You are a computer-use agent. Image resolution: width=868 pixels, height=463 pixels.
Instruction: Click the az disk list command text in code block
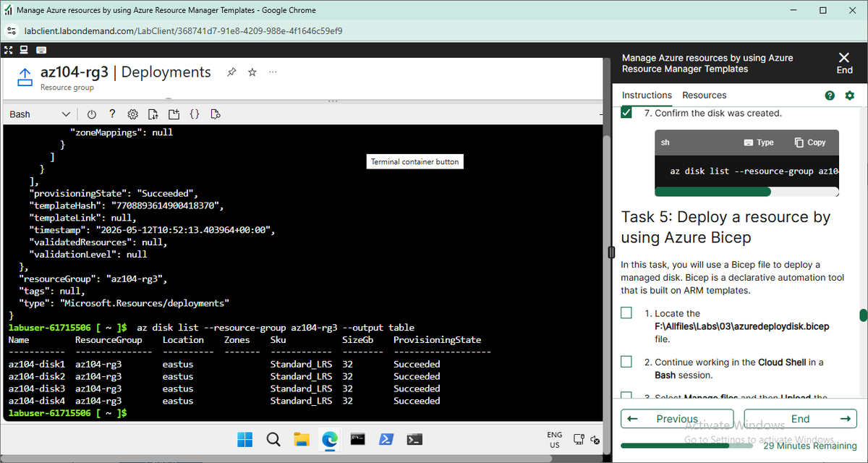pyautogui.click(x=754, y=171)
